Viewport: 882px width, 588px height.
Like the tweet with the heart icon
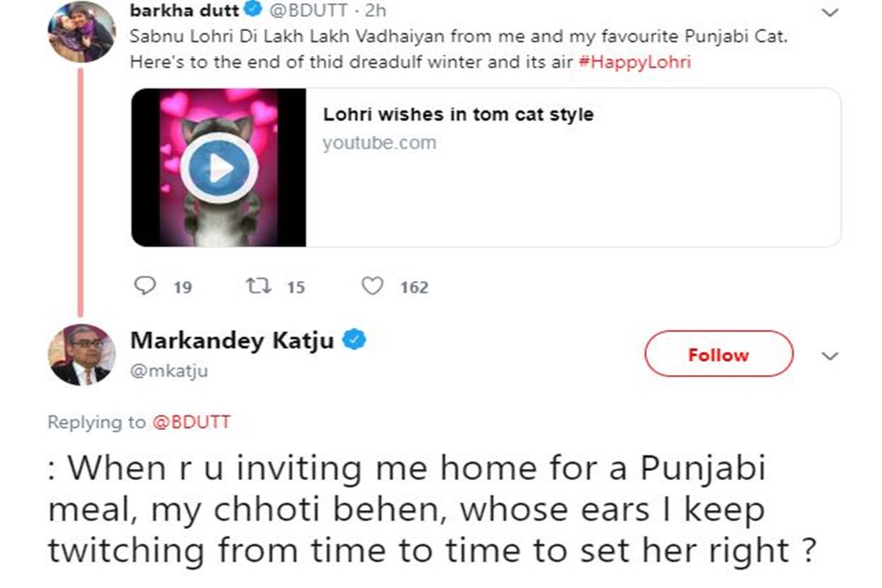[x=373, y=285]
